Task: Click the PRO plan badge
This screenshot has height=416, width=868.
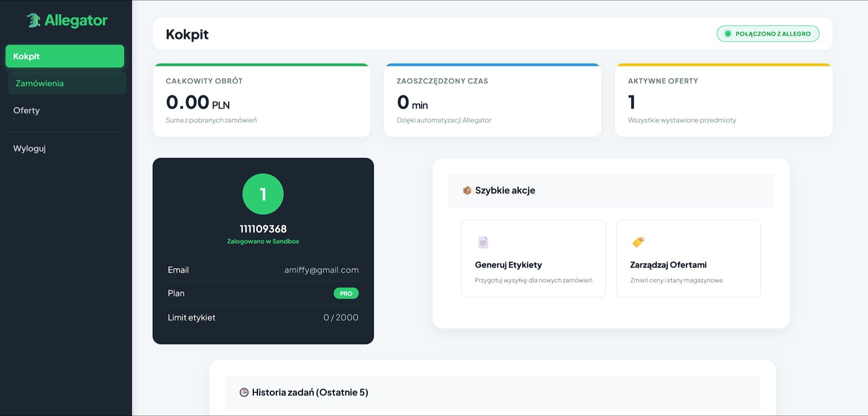Action: 346,294
